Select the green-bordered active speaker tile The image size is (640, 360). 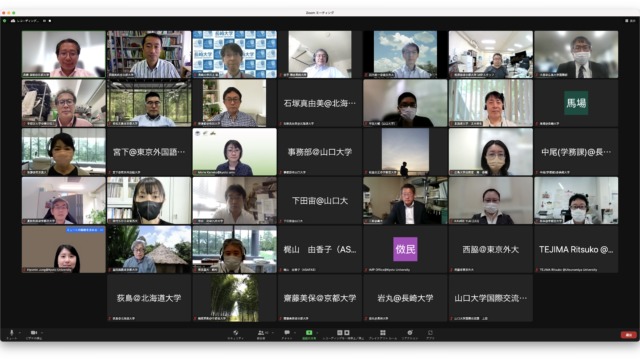point(64,54)
